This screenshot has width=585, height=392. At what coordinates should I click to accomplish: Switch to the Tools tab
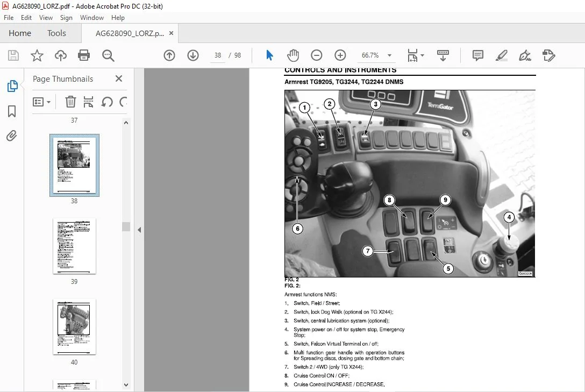(x=56, y=33)
